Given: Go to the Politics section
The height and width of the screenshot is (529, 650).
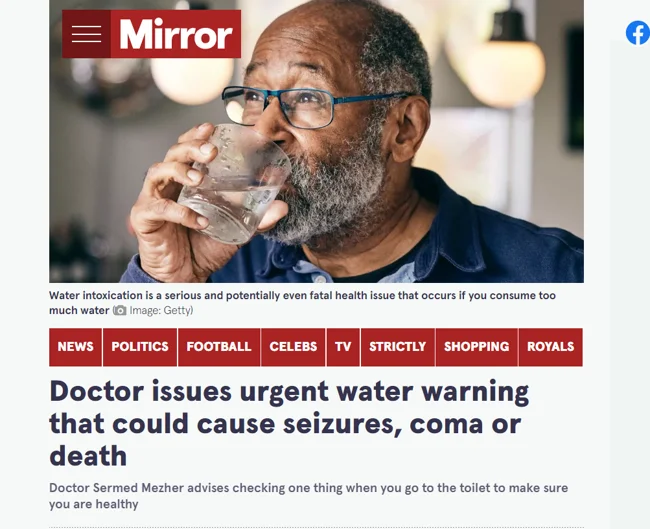Looking at the screenshot, I should (x=140, y=347).
